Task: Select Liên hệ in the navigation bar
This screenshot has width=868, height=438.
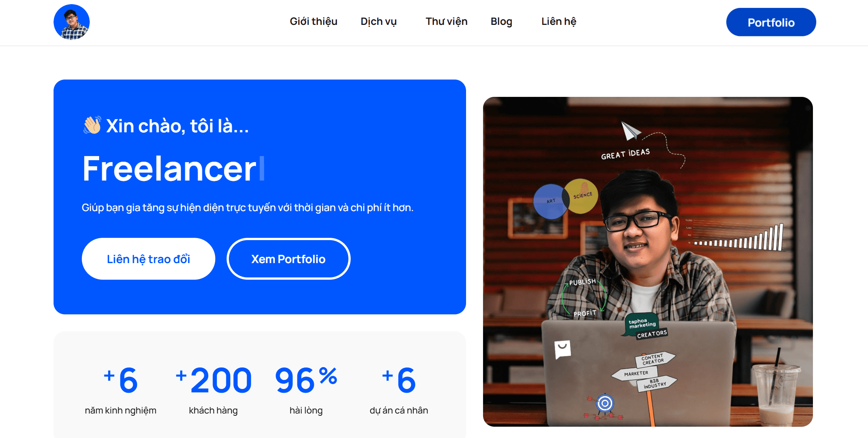Action: 559,21
